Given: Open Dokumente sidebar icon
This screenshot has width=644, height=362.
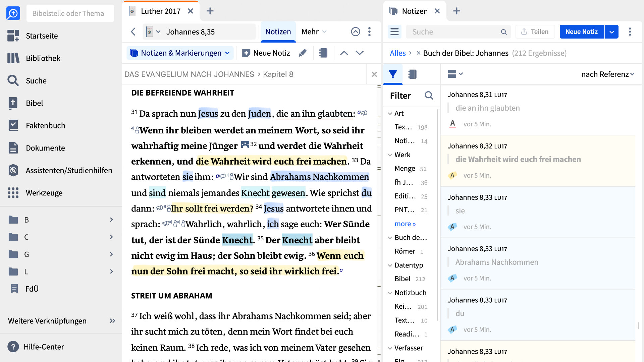Looking at the screenshot, I should coord(13,148).
